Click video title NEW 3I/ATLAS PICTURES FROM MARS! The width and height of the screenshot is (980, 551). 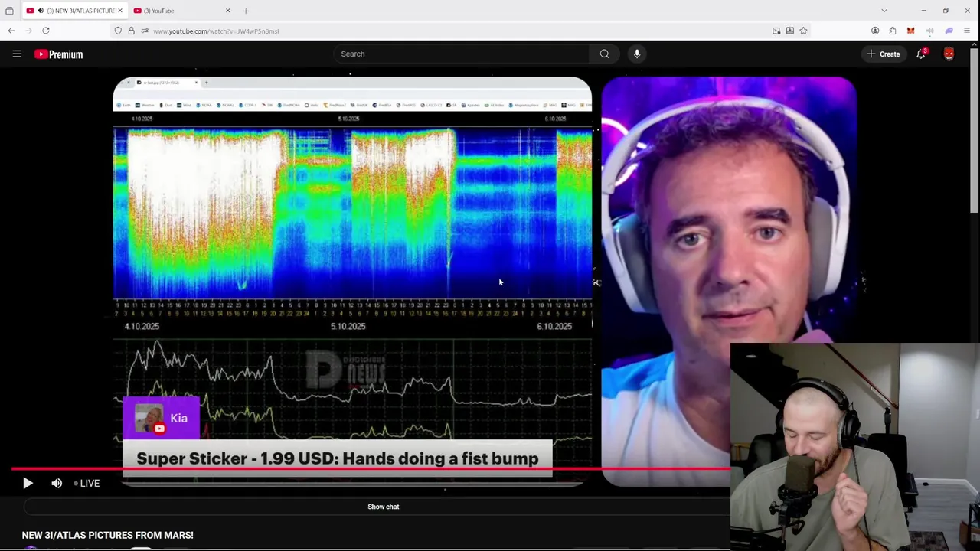pos(108,535)
